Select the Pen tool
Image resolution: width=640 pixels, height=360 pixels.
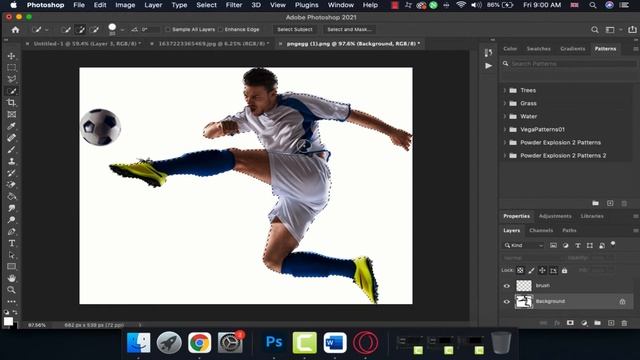(11, 231)
